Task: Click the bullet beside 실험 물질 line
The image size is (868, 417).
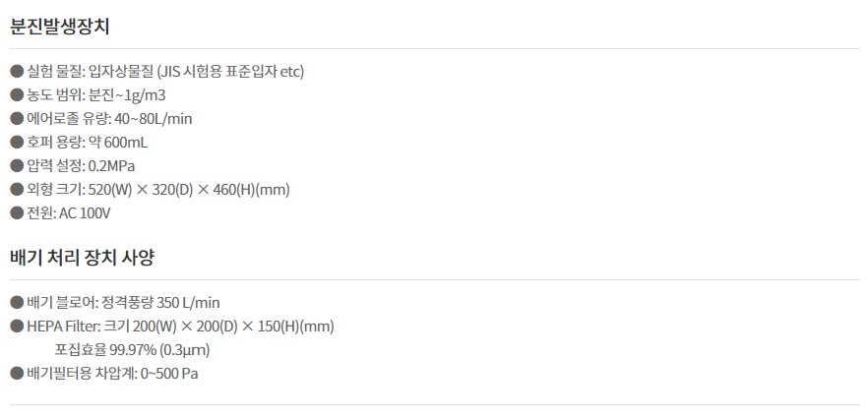Action: [x=16, y=71]
